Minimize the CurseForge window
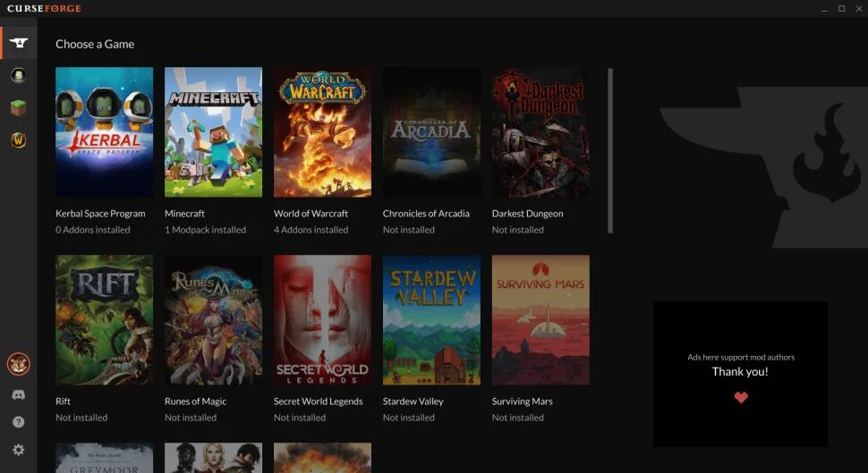 (824, 9)
